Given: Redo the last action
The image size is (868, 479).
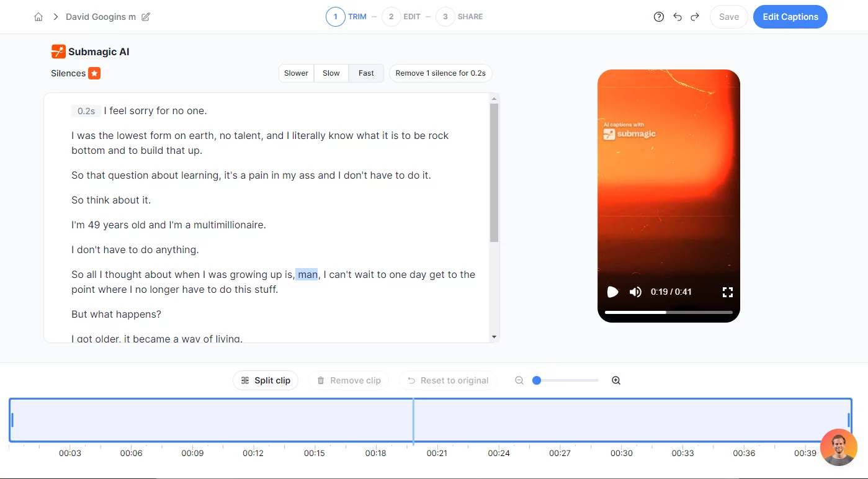Looking at the screenshot, I should point(695,17).
